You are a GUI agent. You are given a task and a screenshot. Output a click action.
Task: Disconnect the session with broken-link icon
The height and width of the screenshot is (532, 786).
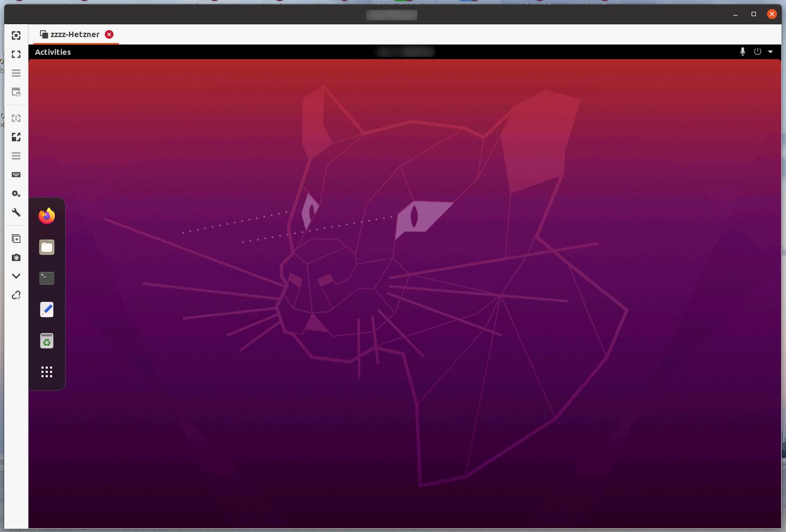pos(16,295)
